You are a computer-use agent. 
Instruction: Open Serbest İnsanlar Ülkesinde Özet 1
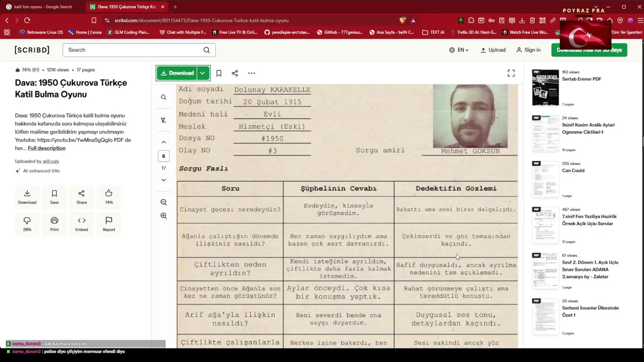point(590,311)
